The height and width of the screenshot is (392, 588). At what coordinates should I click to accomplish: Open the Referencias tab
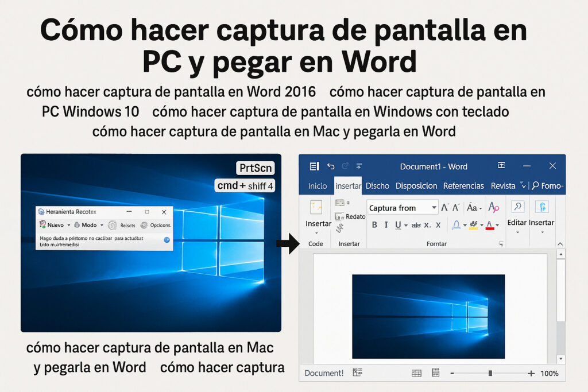click(463, 186)
